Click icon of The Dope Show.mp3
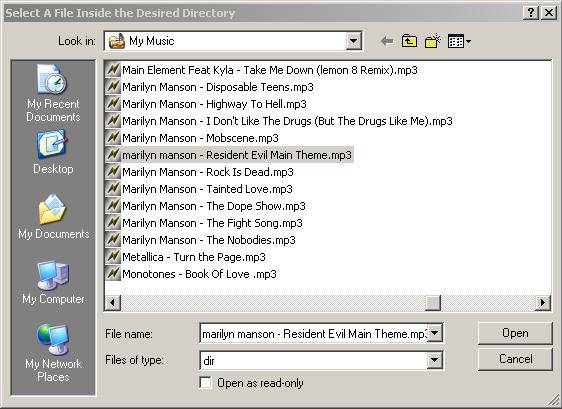The height and width of the screenshot is (409, 562). pos(113,205)
